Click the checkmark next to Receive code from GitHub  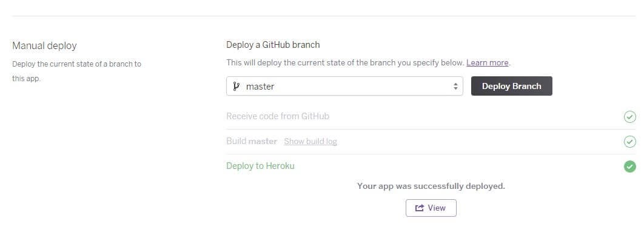[x=629, y=117]
